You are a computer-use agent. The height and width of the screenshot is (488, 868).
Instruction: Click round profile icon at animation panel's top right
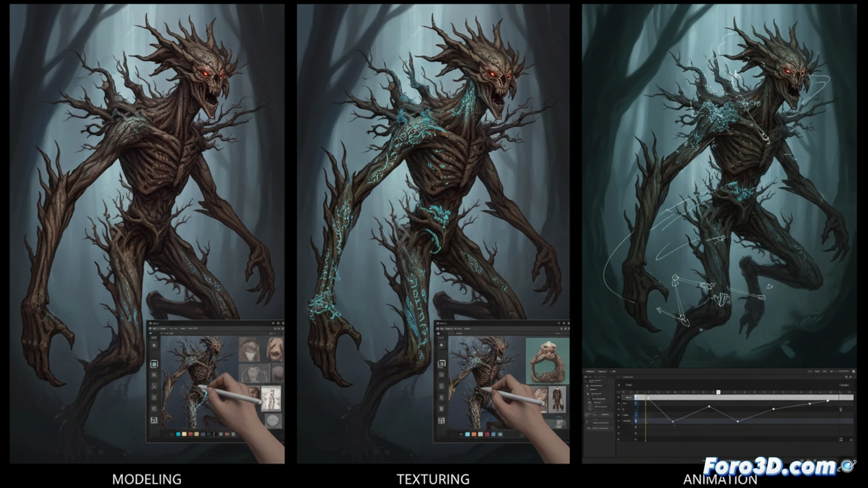[x=854, y=371]
